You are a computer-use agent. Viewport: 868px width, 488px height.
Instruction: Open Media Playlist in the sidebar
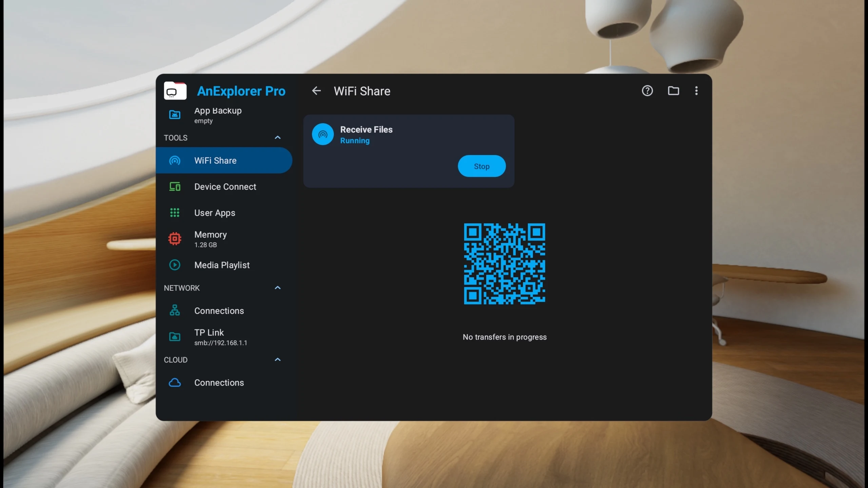[x=224, y=265]
